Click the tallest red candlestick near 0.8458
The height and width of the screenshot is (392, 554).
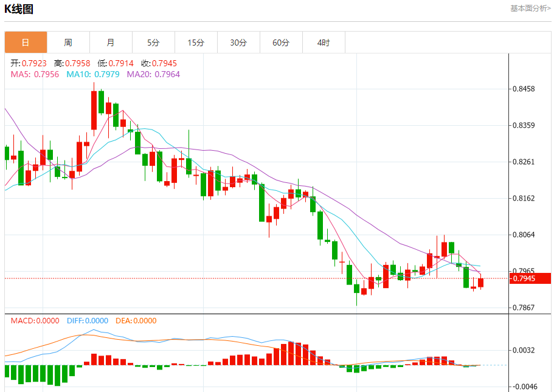click(x=94, y=110)
